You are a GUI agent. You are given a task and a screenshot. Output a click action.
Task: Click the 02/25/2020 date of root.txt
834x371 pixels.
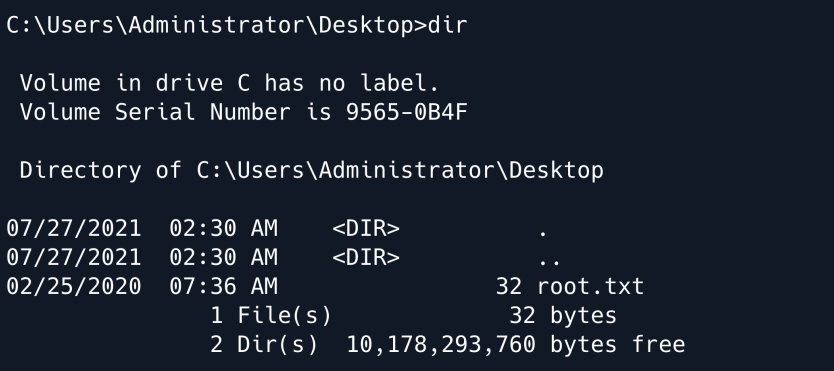click(74, 286)
